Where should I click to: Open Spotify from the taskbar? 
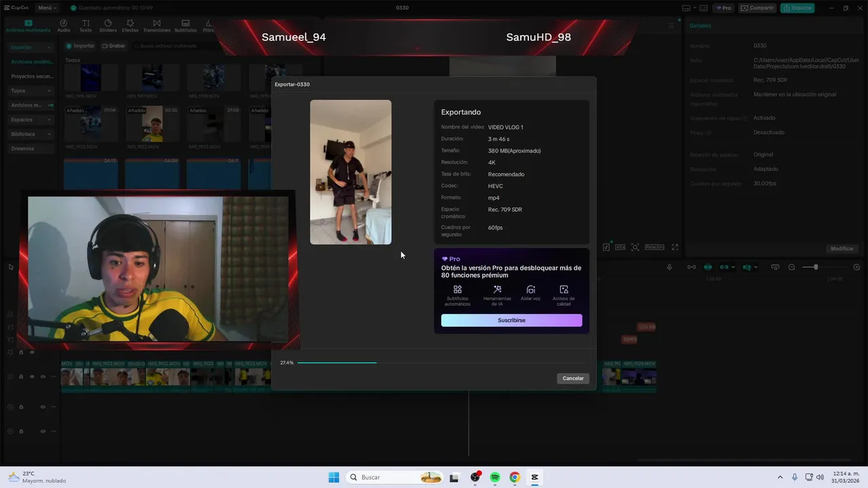click(x=495, y=477)
